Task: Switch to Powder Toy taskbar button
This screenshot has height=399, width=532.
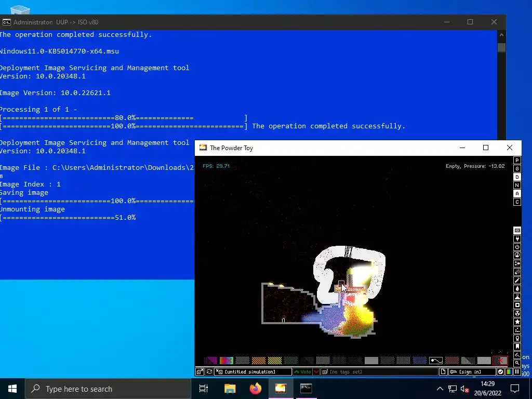Action: (x=281, y=389)
